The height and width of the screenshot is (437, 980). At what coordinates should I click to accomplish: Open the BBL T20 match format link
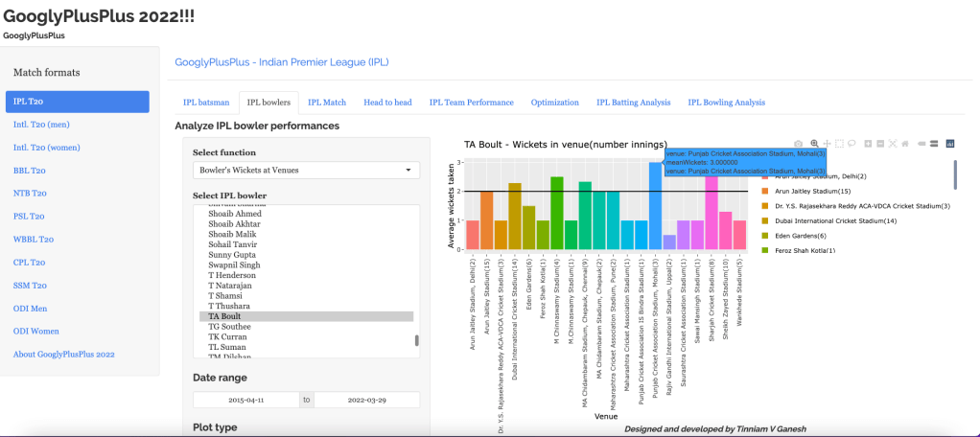[x=28, y=170]
